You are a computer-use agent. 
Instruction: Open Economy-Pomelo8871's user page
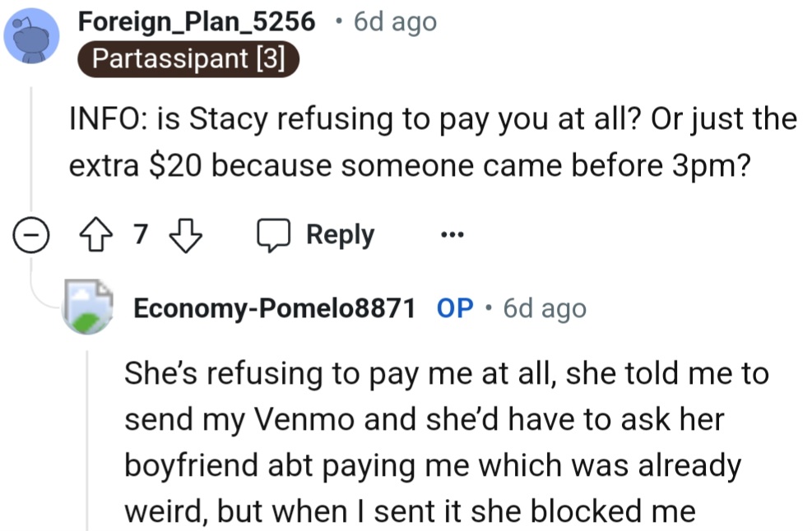point(274,308)
